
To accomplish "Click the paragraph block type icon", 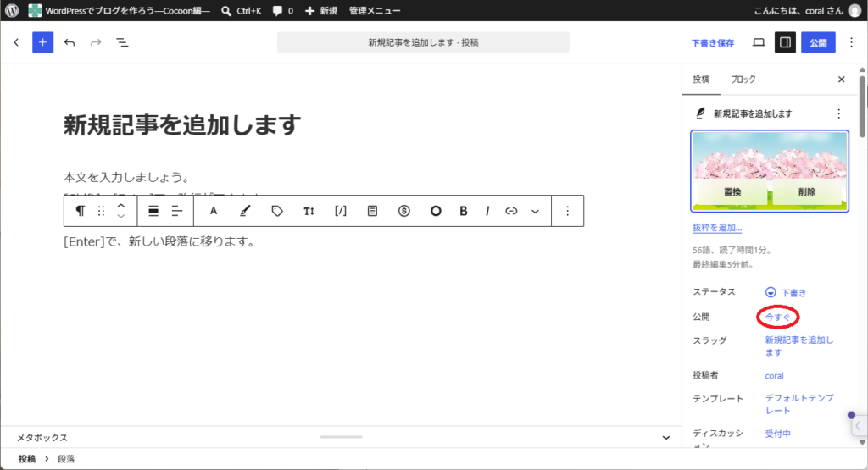I will click(81, 211).
